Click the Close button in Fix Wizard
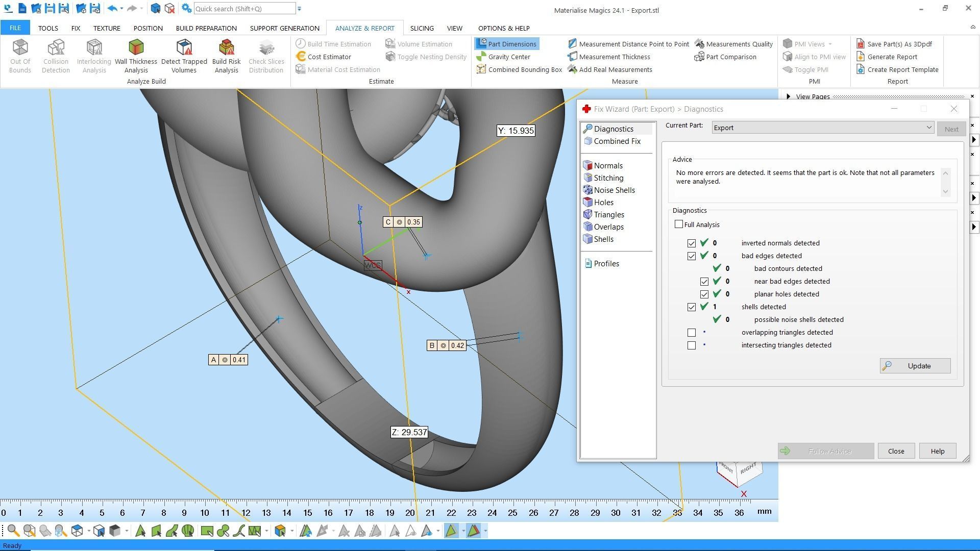The width and height of the screenshot is (980, 551). (x=896, y=451)
